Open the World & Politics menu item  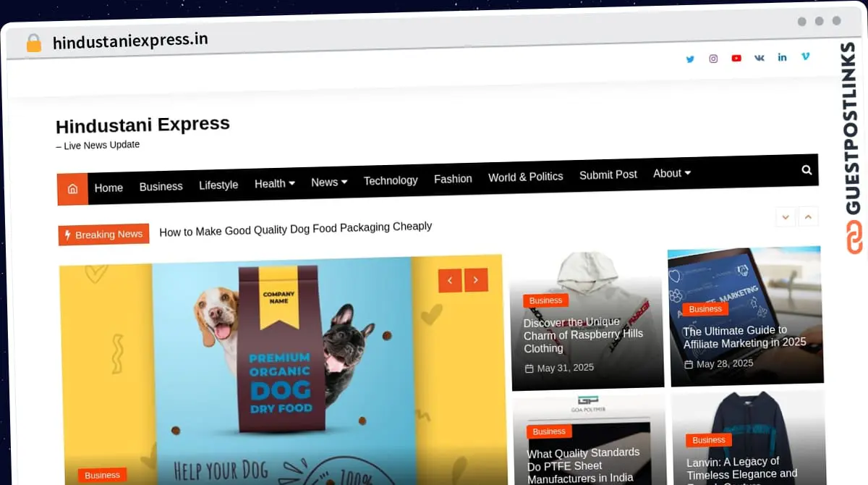click(526, 177)
